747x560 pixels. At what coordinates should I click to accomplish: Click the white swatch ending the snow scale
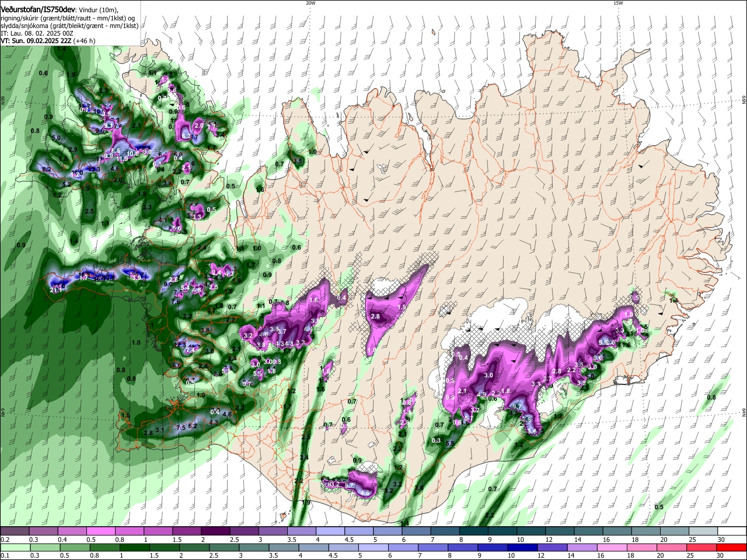(x=731, y=531)
